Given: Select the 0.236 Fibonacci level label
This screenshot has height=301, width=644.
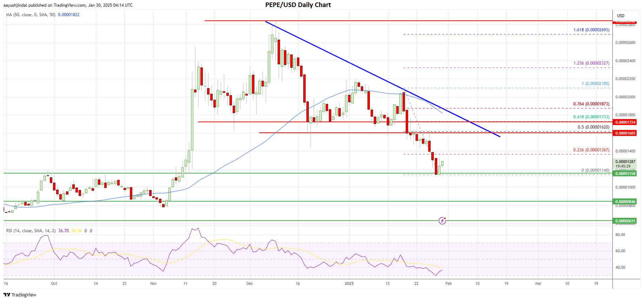Looking at the screenshot, I should pos(591,150).
